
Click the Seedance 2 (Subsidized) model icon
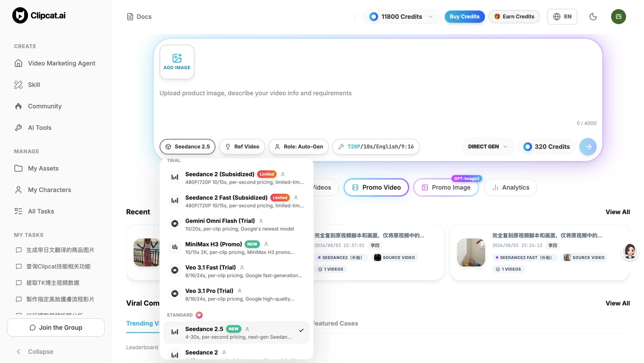pyautogui.click(x=175, y=177)
